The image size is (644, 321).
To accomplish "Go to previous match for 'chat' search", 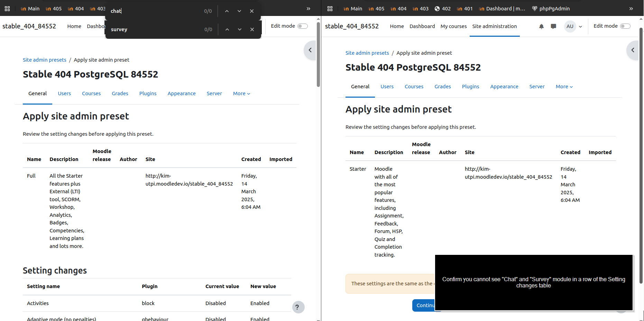I will 227,11.
